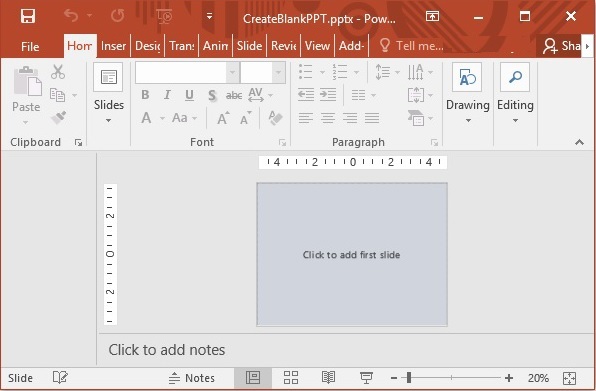The width and height of the screenshot is (596, 391).
Task: Toggle Italic formatting
Action: point(167,95)
